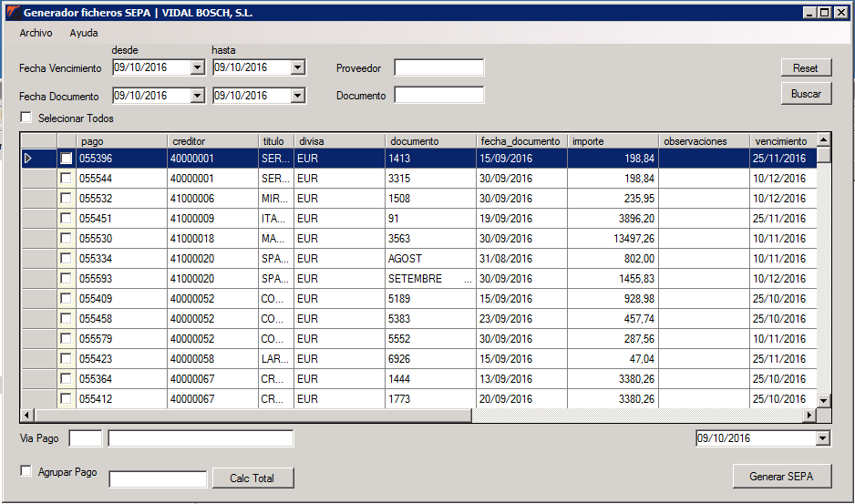Open Fecha Vencimiento desde date dropdown
The height and width of the screenshot is (504, 855).
click(x=197, y=67)
